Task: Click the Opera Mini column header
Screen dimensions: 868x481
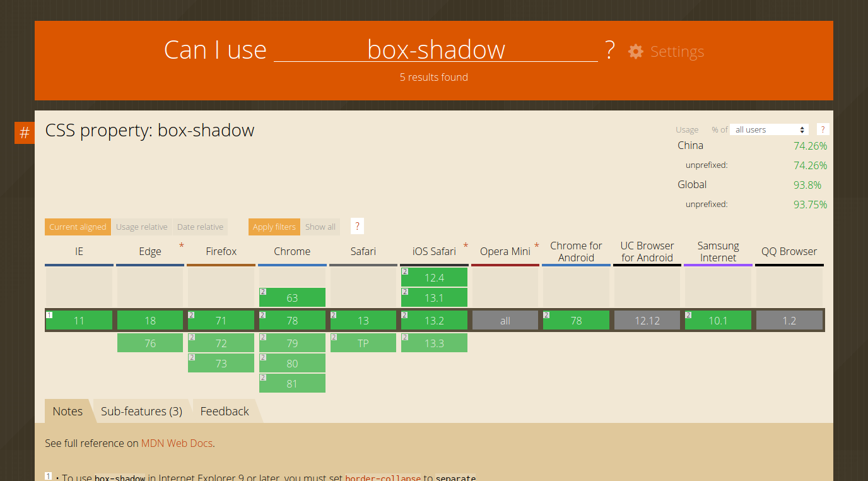Action: coord(505,251)
